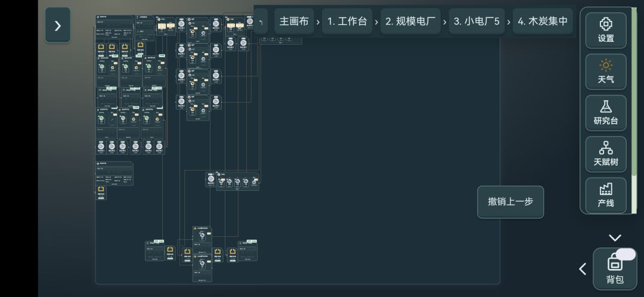Open the 产线 production line panel
The image size is (644, 297).
pyautogui.click(x=606, y=195)
